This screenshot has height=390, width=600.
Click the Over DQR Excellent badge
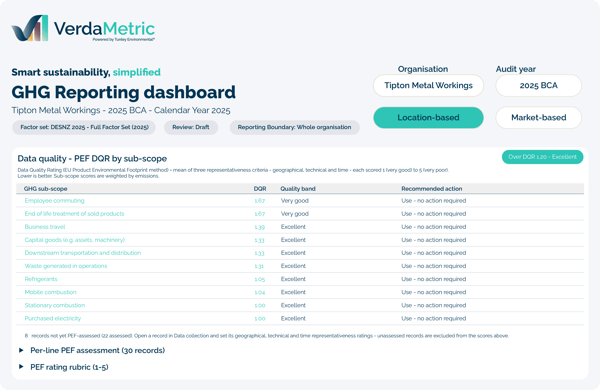coord(542,157)
